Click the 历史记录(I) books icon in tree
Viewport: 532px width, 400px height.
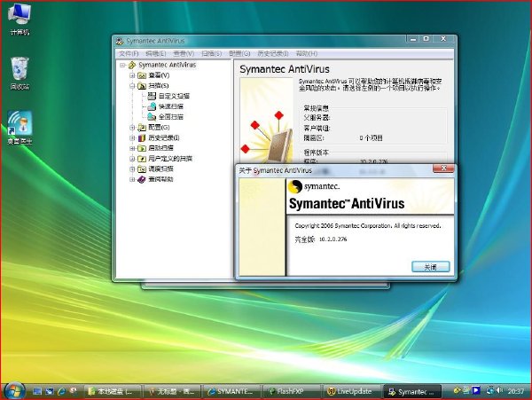pyautogui.click(x=142, y=137)
